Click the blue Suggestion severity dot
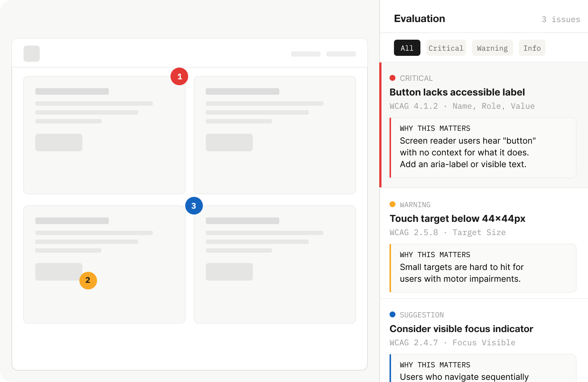The height and width of the screenshot is (382, 588). [x=392, y=314]
